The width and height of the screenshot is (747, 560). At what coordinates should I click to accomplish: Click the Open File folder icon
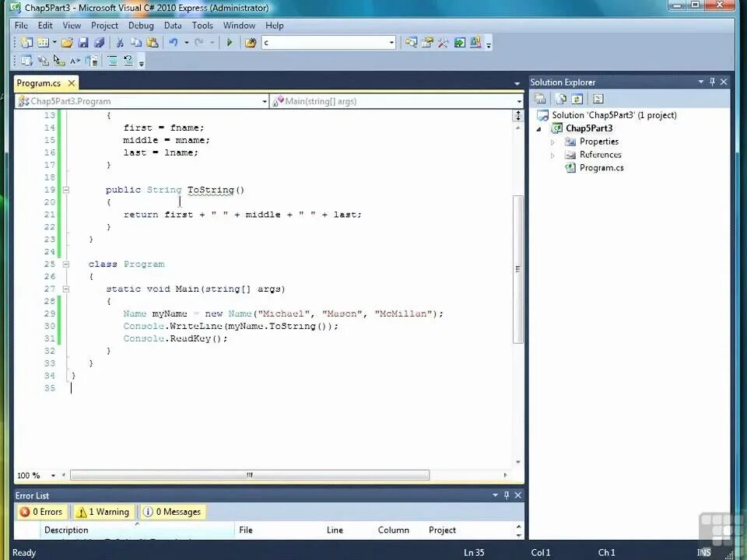pyautogui.click(x=67, y=43)
